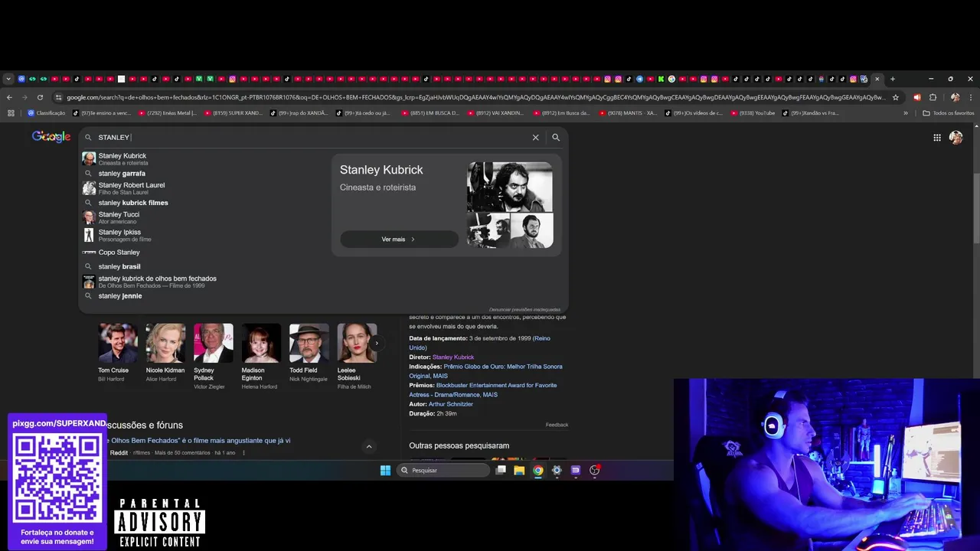Click the address bar URL

[x=475, y=97]
